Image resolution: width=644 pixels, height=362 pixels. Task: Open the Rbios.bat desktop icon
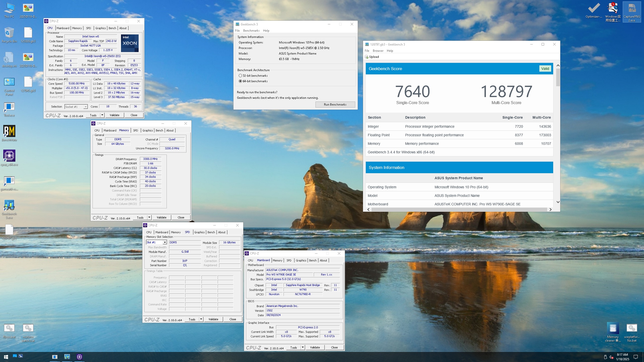pos(9,331)
